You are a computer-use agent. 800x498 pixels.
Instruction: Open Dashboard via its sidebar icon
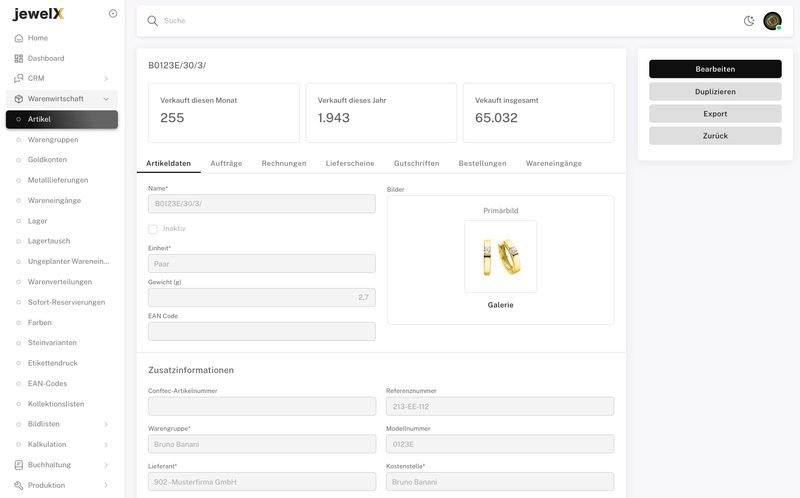[x=19, y=58]
